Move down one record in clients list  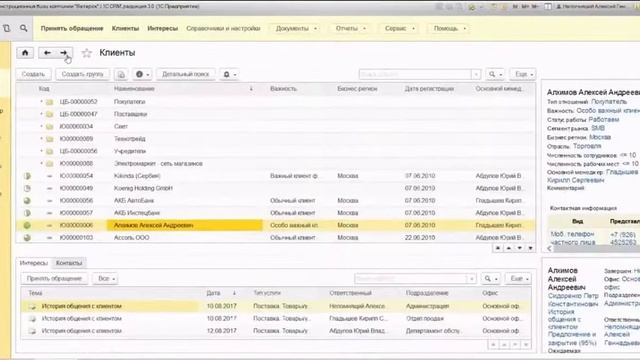(x=519, y=248)
